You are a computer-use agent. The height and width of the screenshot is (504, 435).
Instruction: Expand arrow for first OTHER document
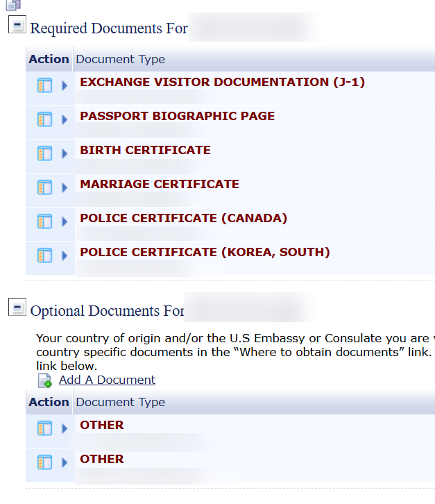[x=65, y=428]
